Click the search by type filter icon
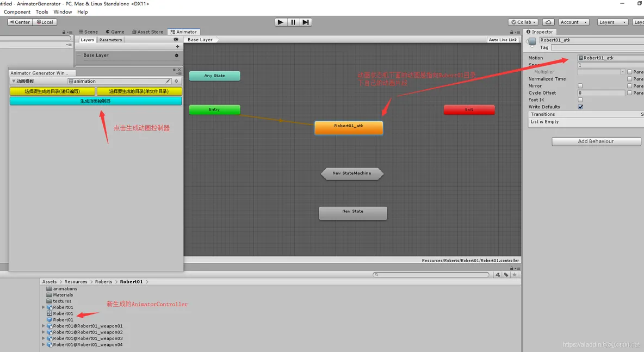This screenshot has height=352, width=644. coord(498,275)
